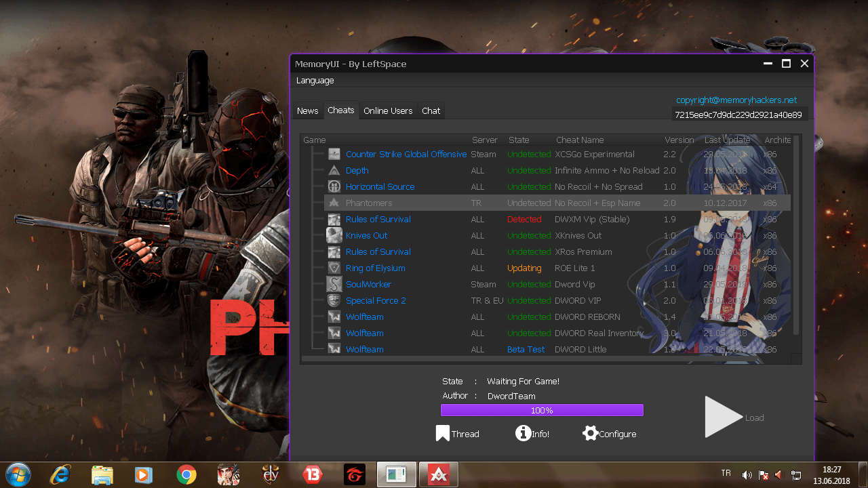Open the Language menu
868x488 pixels.
click(x=315, y=81)
